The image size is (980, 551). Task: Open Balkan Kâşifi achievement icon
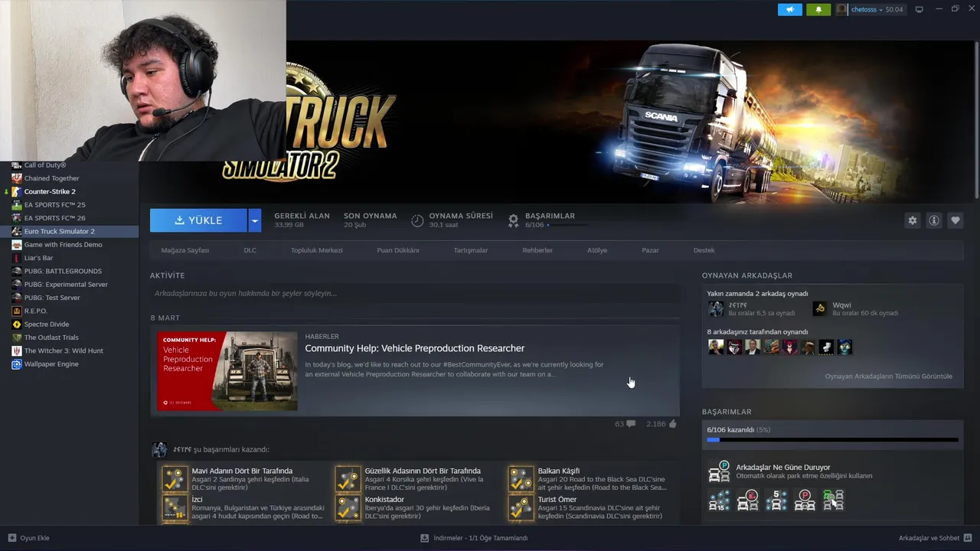tap(521, 479)
